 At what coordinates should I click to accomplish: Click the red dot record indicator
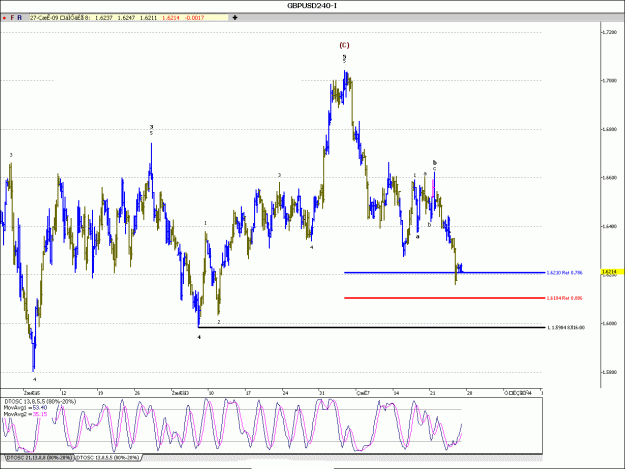(x=4, y=18)
